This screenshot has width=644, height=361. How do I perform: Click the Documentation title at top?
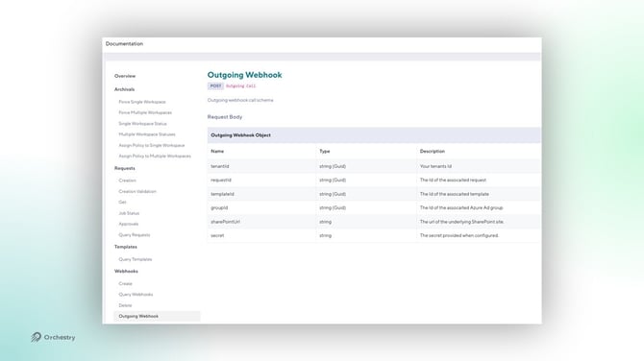point(124,44)
